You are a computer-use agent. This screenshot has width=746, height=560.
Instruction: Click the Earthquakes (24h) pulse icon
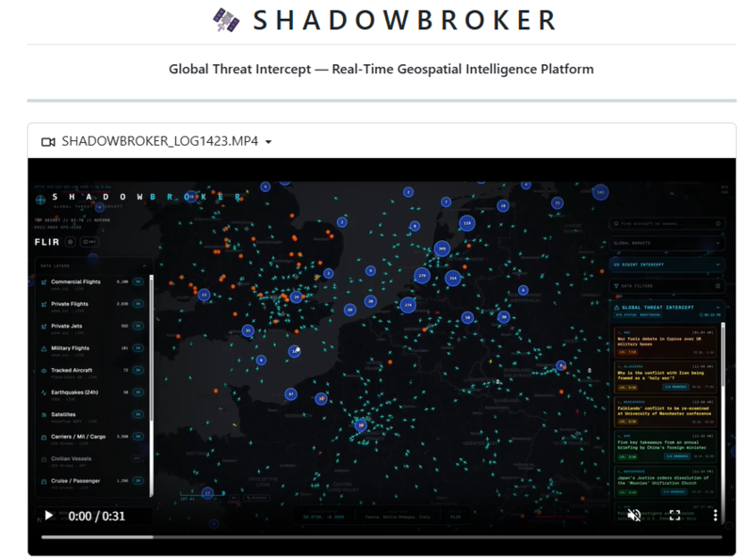tap(44, 392)
